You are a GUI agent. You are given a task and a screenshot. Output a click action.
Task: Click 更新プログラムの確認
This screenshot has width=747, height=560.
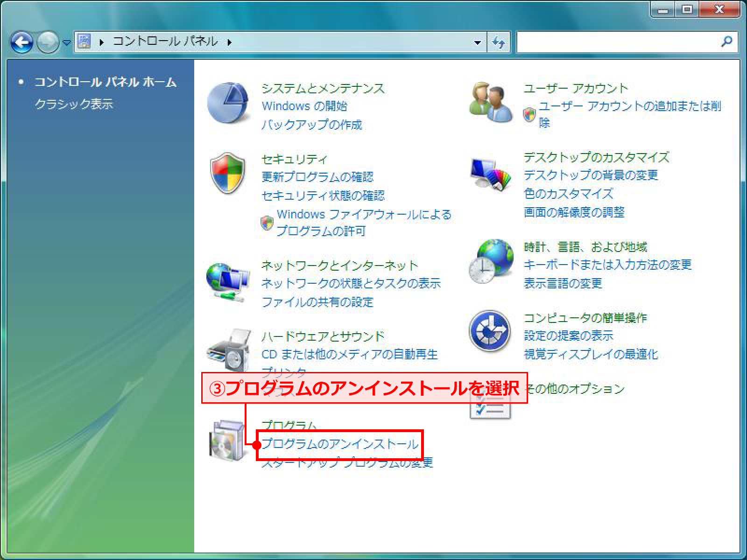(x=317, y=177)
